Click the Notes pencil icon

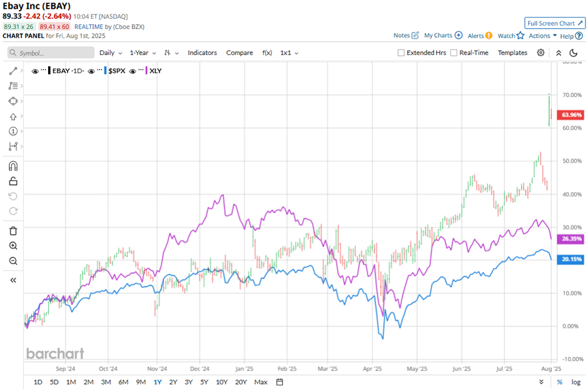coord(415,35)
